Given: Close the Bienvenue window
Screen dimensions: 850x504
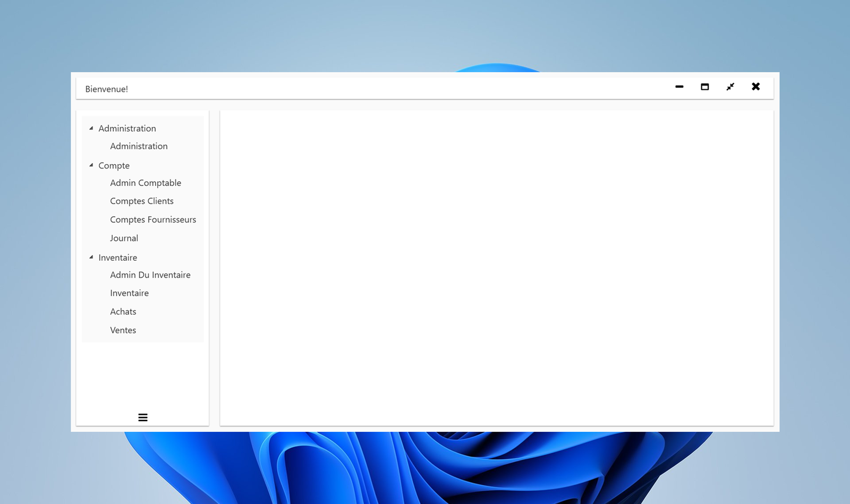Looking at the screenshot, I should [756, 87].
